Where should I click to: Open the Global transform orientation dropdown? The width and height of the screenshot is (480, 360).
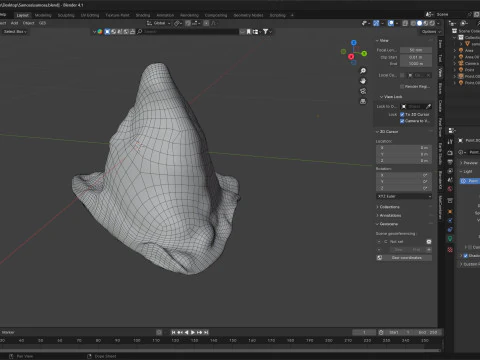[159, 23]
